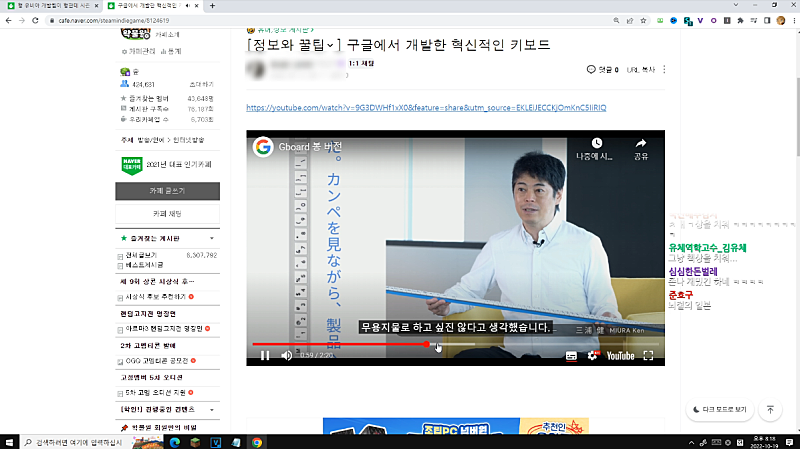Click the 카페 채팅 button

pyautogui.click(x=167, y=214)
